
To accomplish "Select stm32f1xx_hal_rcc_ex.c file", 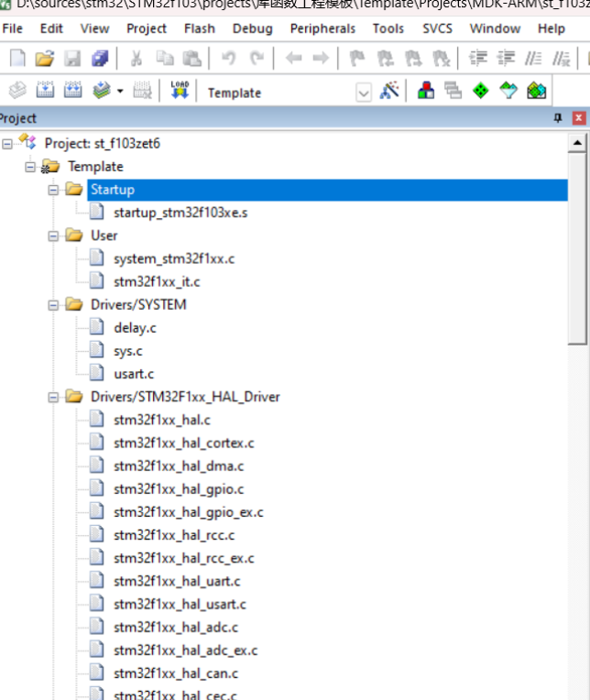I will pos(184,559).
